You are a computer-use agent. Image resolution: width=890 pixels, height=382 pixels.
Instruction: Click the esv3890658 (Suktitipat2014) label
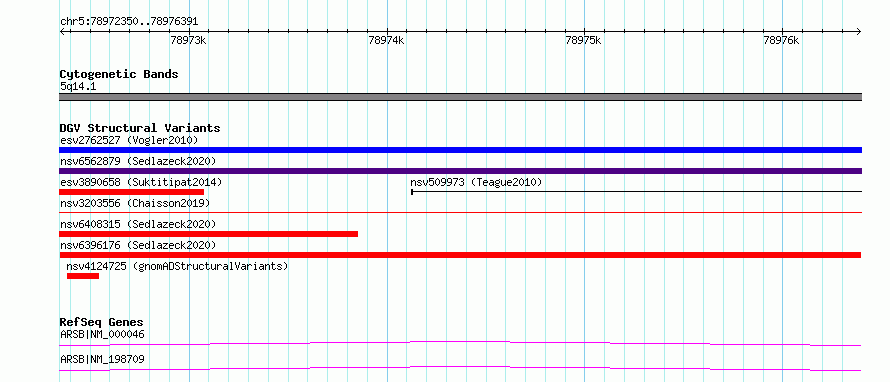pyautogui.click(x=141, y=182)
